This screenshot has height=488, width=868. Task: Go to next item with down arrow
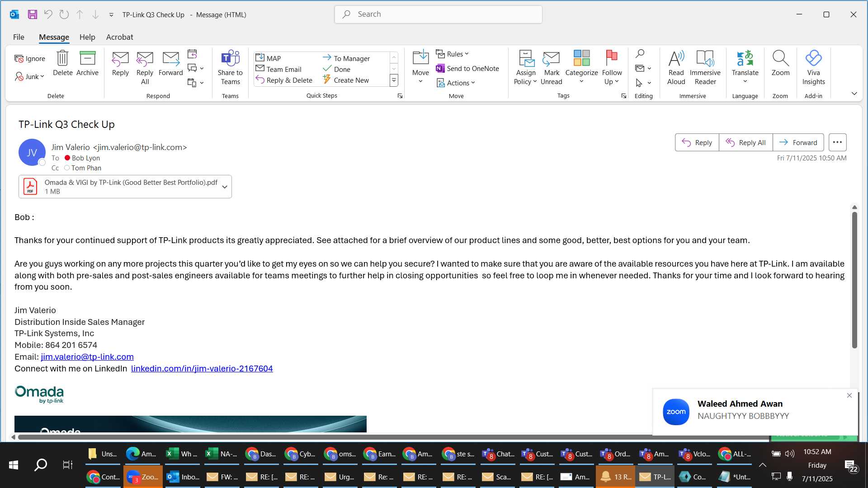[95, 14]
